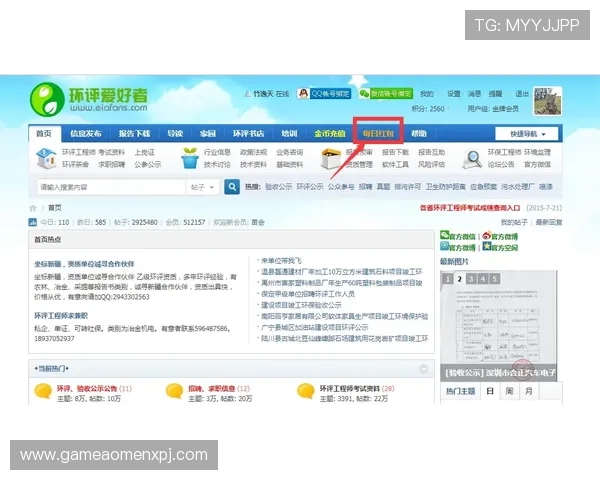Click the QQ帐号绑定 button

click(324, 93)
